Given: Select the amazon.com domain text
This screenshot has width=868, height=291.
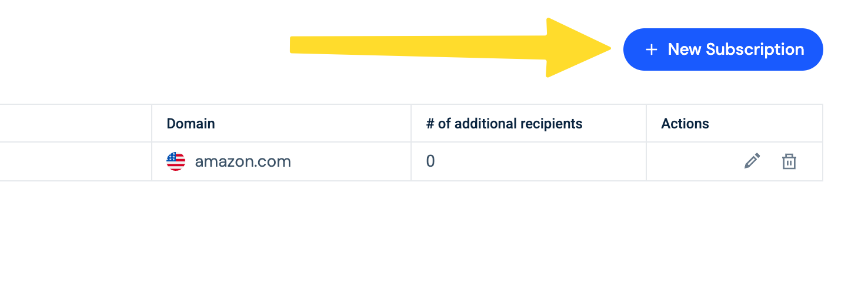Looking at the screenshot, I should (x=243, y=161).
